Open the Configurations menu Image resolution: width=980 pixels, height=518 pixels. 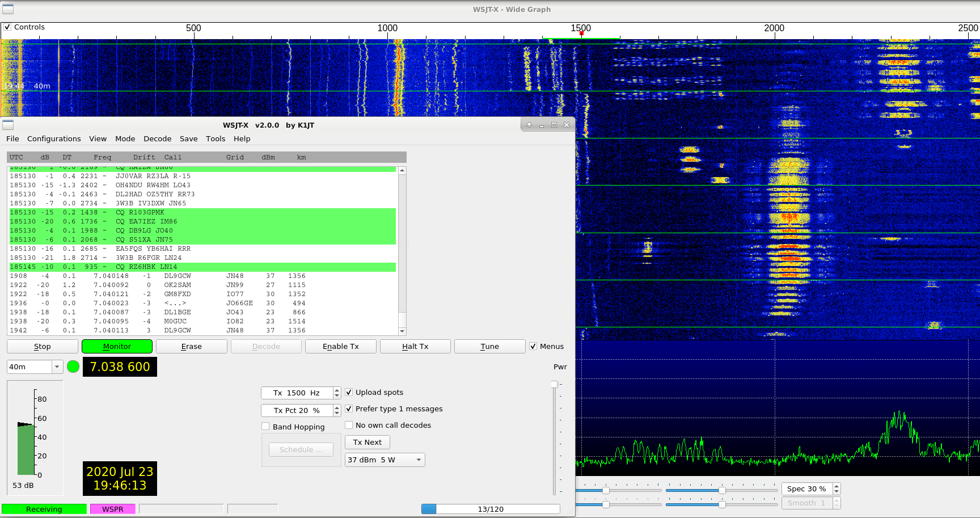(54, 138)
